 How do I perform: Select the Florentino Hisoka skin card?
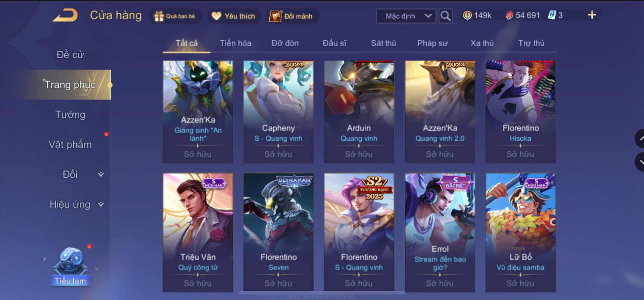coord(521,112)
